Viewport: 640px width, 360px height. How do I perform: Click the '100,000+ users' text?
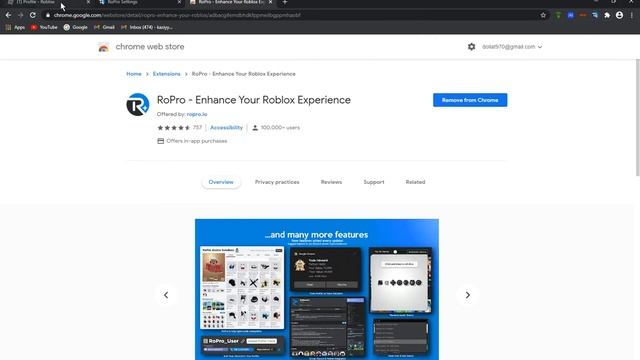tap(280, 128)
